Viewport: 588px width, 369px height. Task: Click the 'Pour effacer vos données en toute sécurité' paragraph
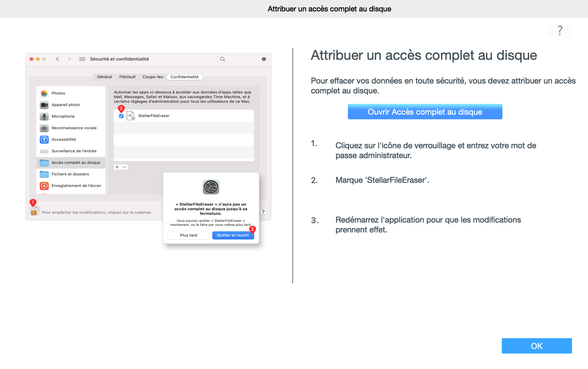tap(443, 86)
